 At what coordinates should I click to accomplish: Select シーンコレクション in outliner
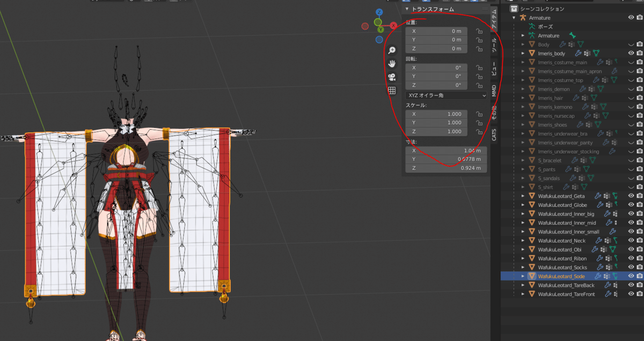tap(543, 9)
